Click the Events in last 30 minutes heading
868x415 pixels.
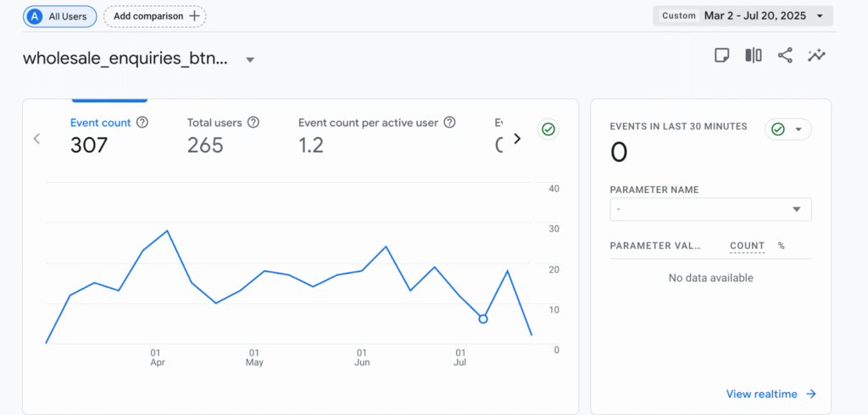679,126
